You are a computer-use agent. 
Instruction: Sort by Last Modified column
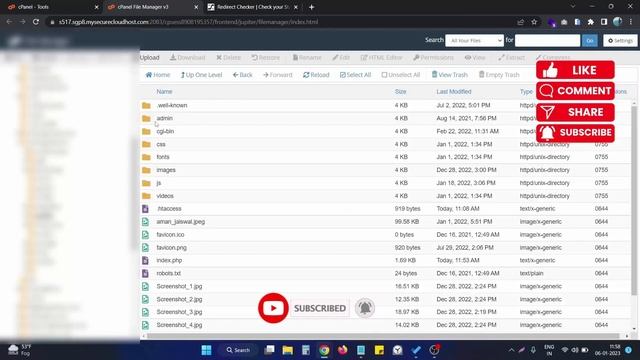453,91
